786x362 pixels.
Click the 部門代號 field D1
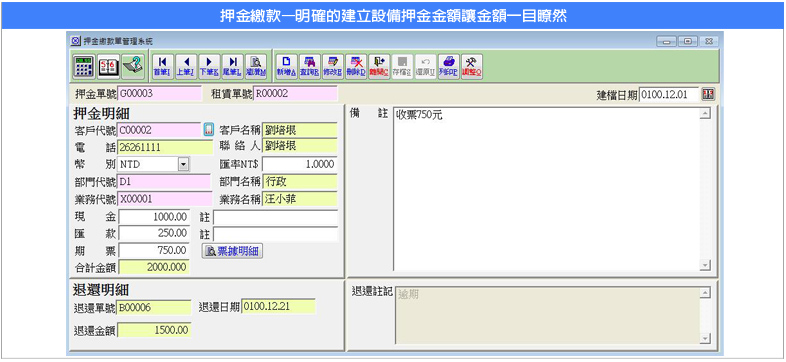point(164,182)
